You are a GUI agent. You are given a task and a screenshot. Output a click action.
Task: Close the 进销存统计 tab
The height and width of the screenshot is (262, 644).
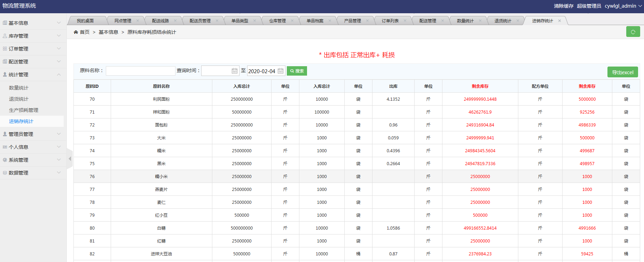coord(559,21)
